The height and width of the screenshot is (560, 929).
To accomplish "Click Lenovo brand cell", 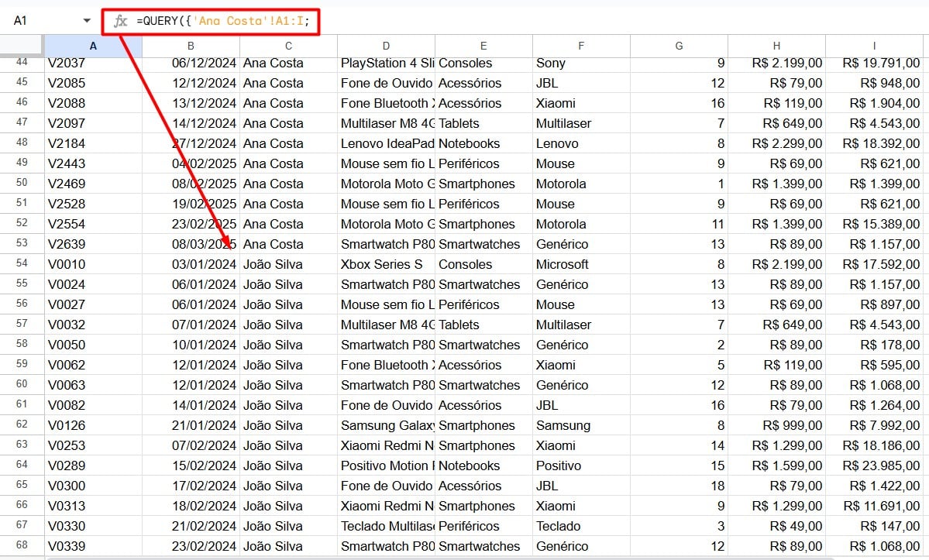I will tap(581, 143).
